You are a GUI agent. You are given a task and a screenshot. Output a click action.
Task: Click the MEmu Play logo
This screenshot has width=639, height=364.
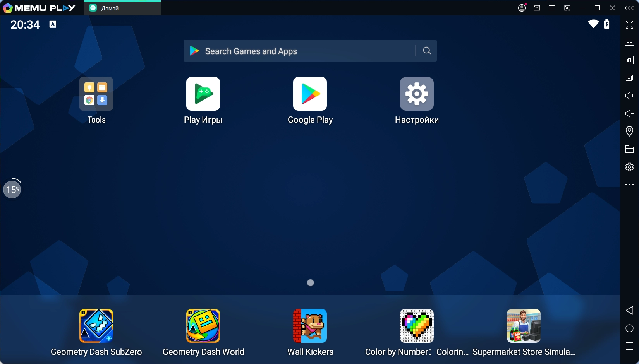(x=39, y=8)
